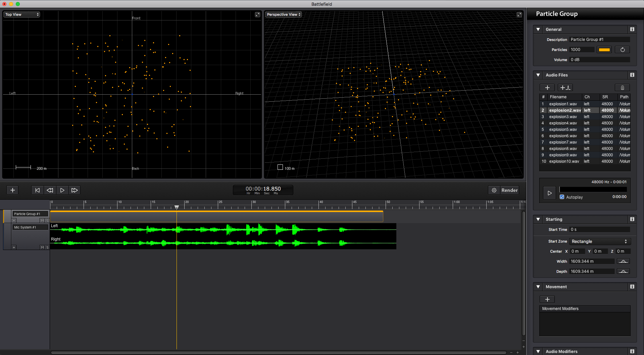This screenshot has width=644, height=355.
Task: Click the Render button
Action: point(509,190)
